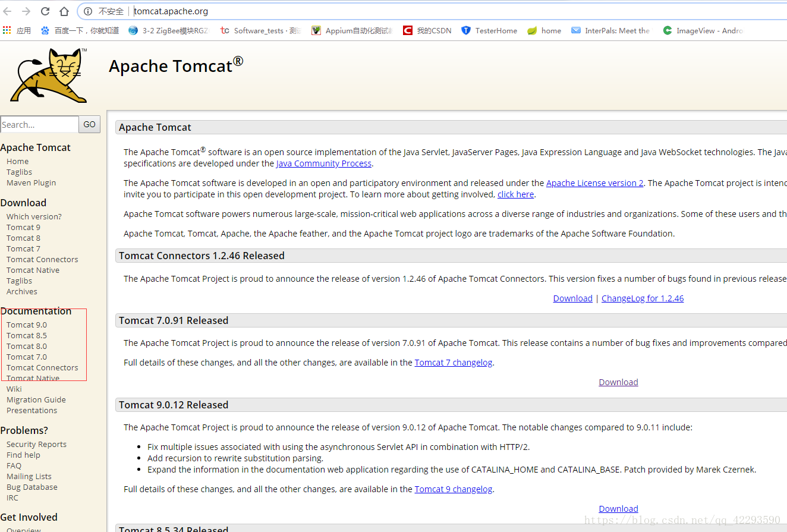Go to browser home page icon
This screenshot has width=787, height=532.
point(64,11)
